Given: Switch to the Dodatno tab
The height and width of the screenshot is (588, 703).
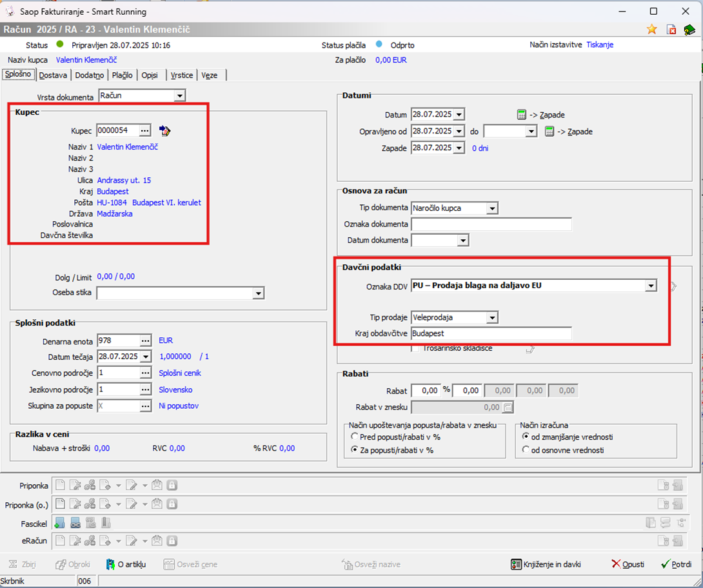Looking at the screenshot, I should (89, 75).
